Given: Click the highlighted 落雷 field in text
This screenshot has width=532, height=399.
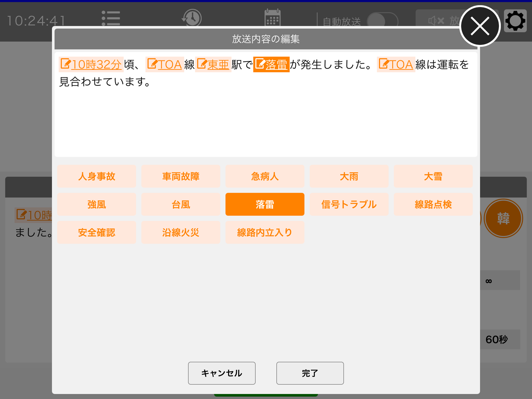Looking at the screenshot, I should pyautogui.click(x=271, y=64).
